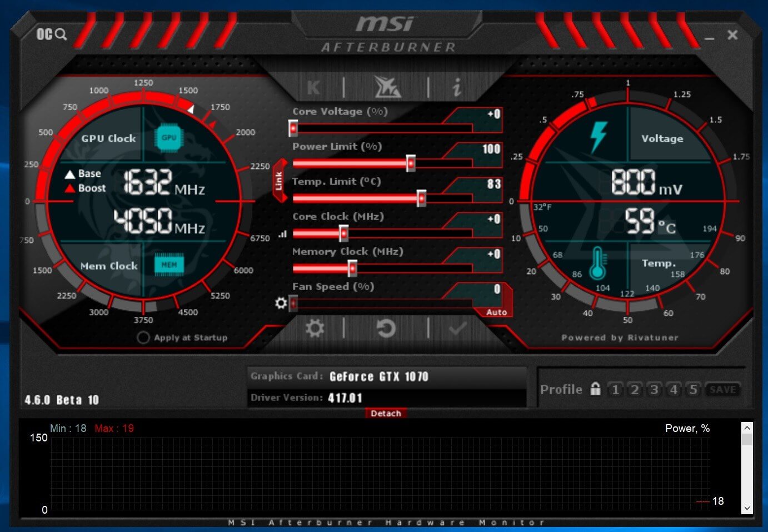
Task: Enable Apply at Startup
Action: click(143, 337)
